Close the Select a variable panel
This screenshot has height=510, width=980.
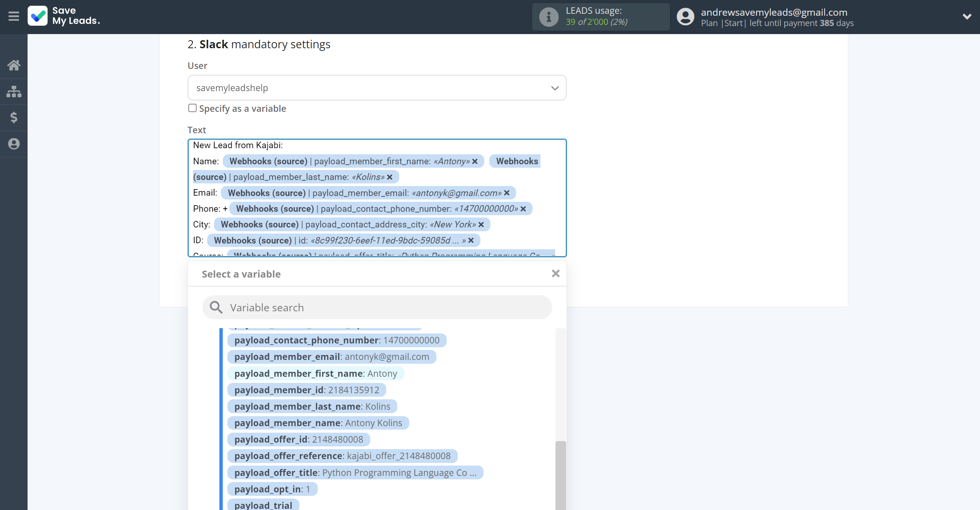[555, 273]
